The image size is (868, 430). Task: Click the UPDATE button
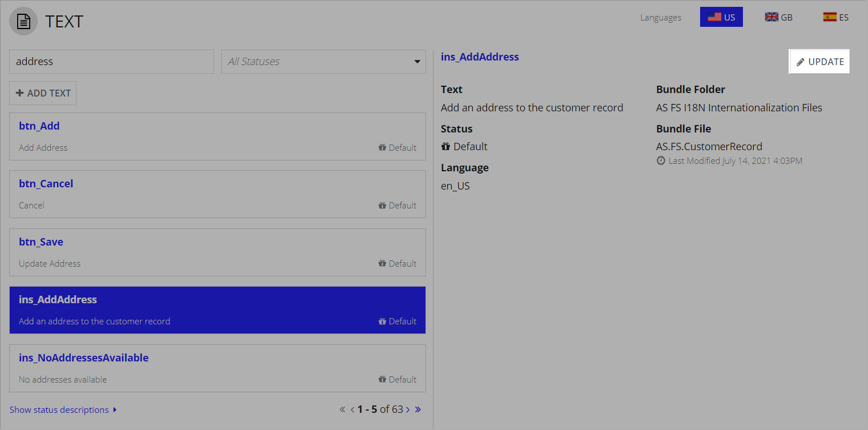[x=820, y=62]
